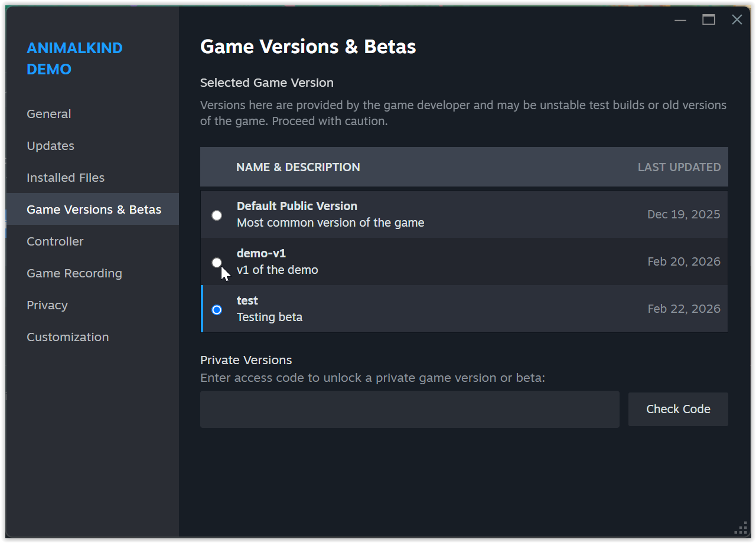Click the LAST UPDATED column header

point(679,167)
